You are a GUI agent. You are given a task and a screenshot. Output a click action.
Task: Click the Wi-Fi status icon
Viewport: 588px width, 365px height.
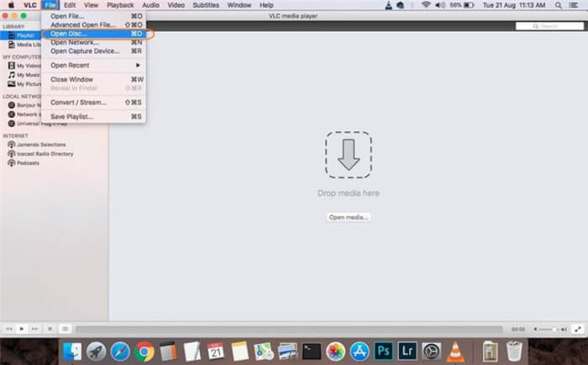point(426,5)
